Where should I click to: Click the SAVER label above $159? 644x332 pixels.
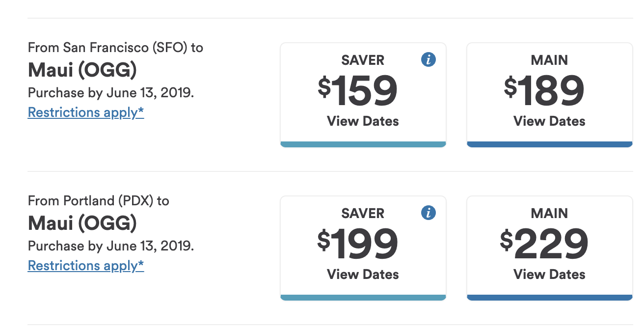point(363,60)
